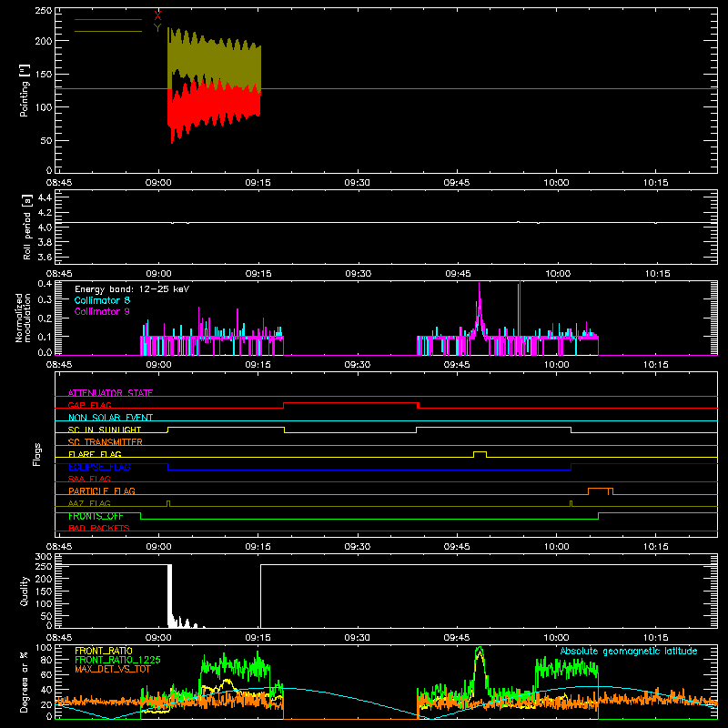The height and width of the screenshot is (728, 728).
Task: Click the 10:15 tick under Quality plot
Action: click(x=655, y=638)
